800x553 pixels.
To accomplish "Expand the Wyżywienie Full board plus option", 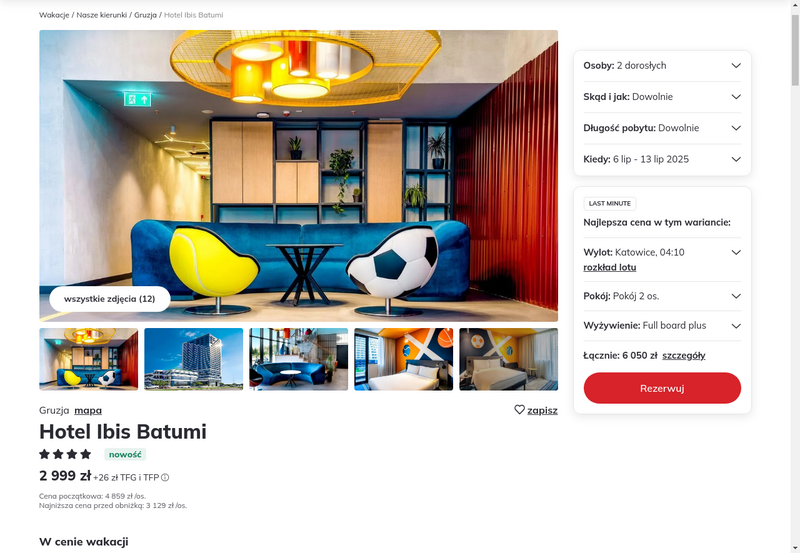I will tap(662, 325).
